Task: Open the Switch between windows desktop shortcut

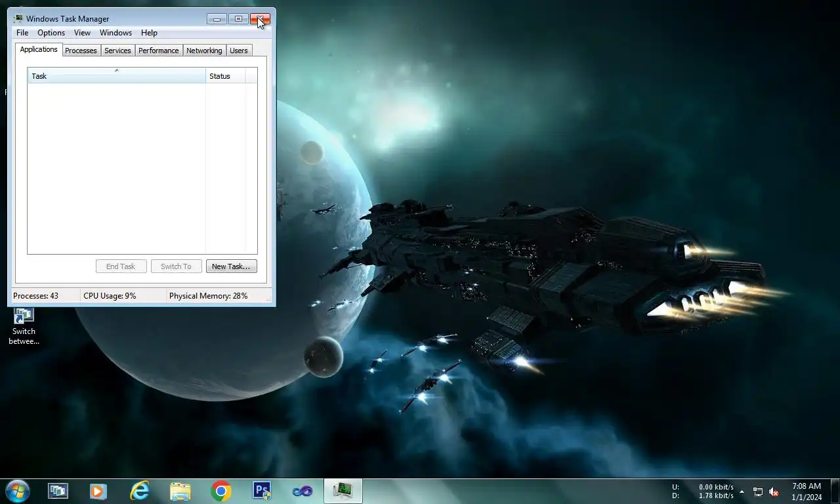Action: (x=24, y=326)
